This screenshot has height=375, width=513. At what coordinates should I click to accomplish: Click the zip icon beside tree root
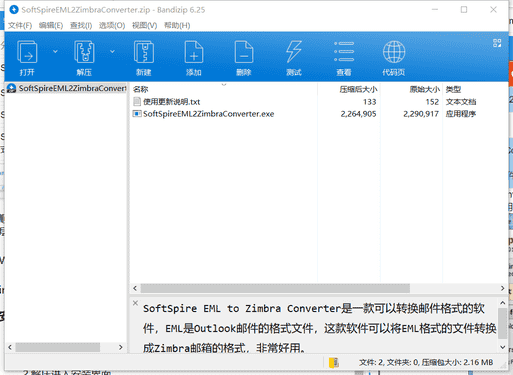[12, 88]
